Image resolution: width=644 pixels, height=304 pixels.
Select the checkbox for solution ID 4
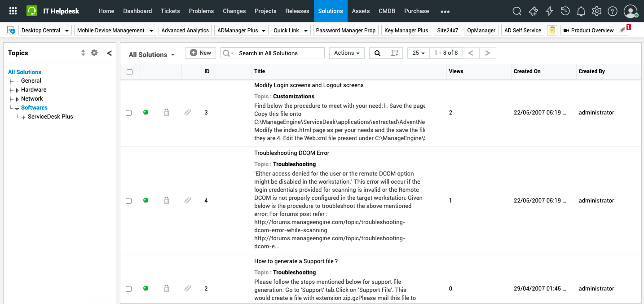(x=129, y=201)
